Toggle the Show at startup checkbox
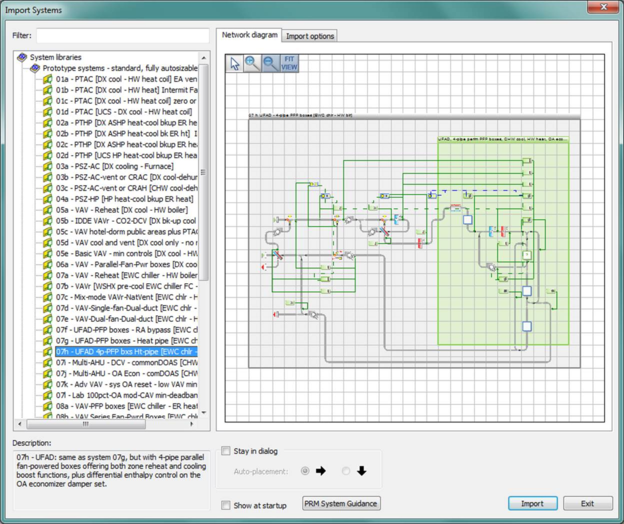 coord(226,506)
